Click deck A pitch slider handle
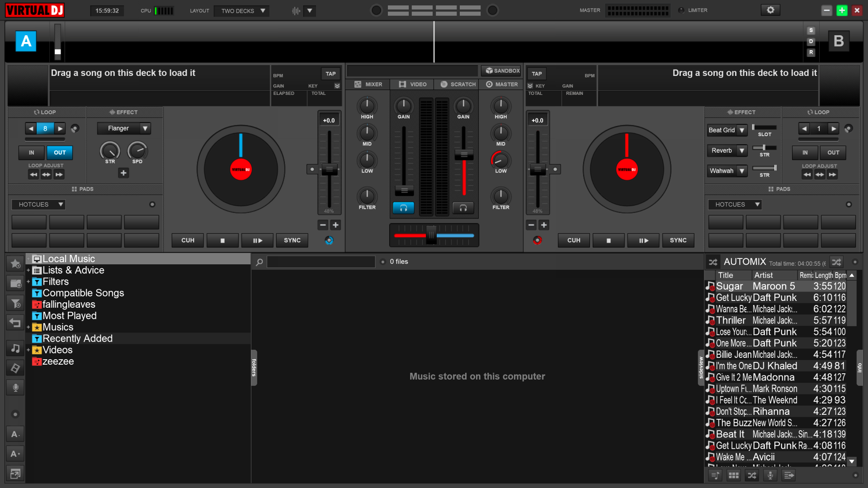 pos(329,170)
